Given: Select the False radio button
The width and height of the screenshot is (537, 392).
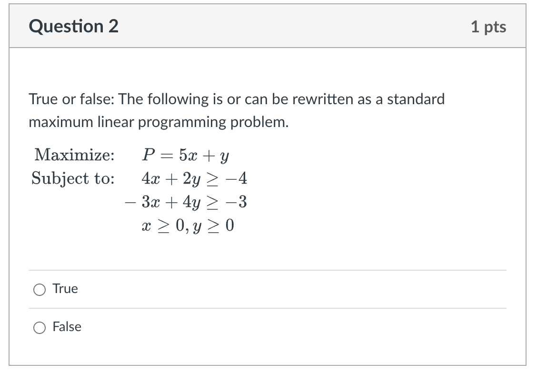Looking at the screenshot, I should tap(40, 327).
